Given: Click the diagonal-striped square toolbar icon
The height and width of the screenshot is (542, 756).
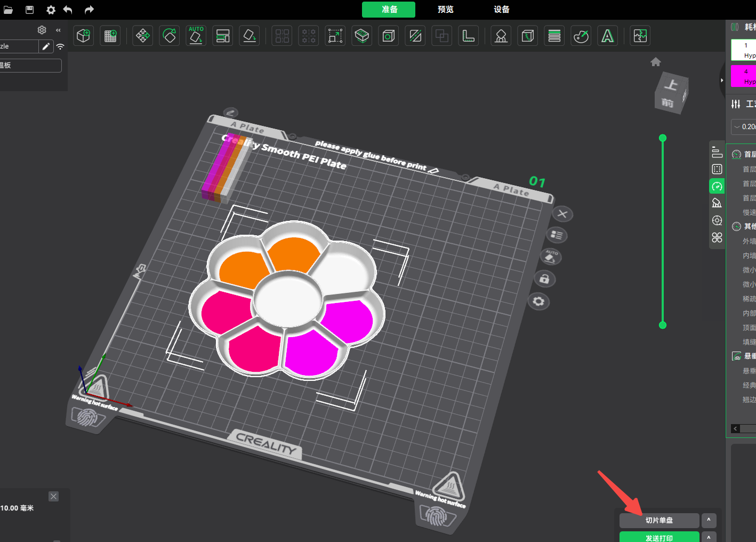Looking at the screenshot, I should click(x=415, y=36).
